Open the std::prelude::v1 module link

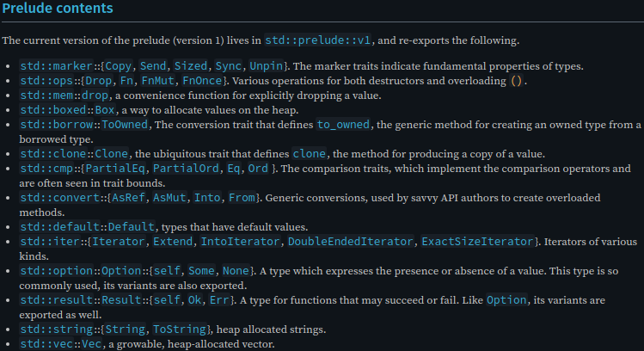[x=318, y=40]
